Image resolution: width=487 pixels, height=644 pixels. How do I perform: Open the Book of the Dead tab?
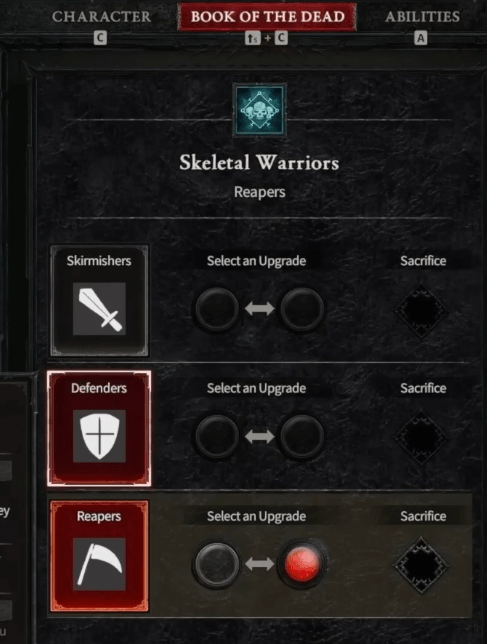point(267,17)
